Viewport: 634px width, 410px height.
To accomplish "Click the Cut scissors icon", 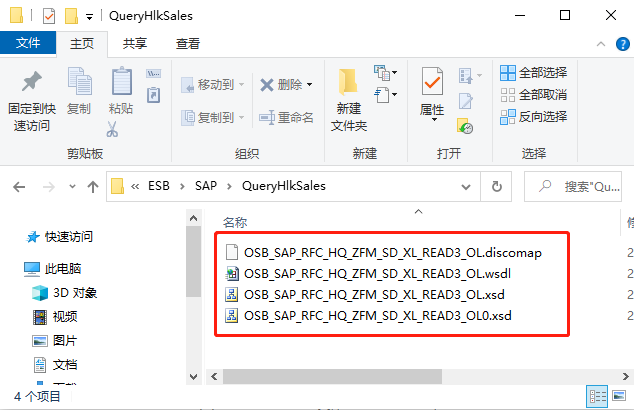I will [112, 129].
